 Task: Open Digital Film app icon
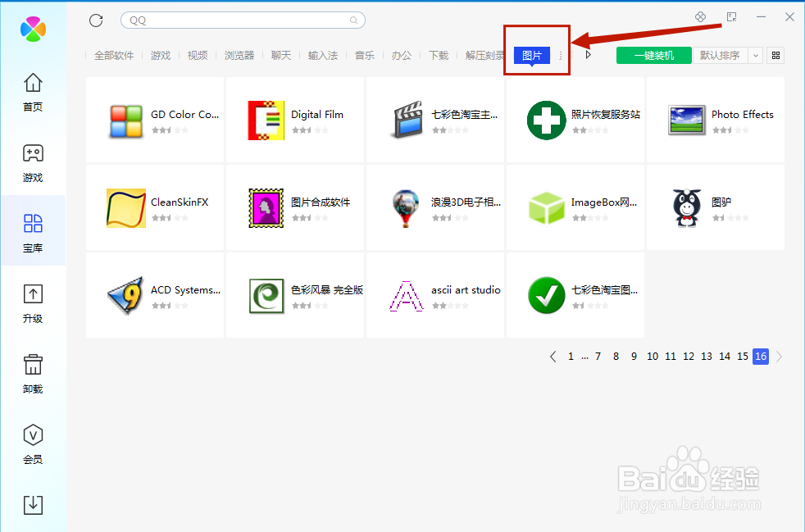[266, 120]
